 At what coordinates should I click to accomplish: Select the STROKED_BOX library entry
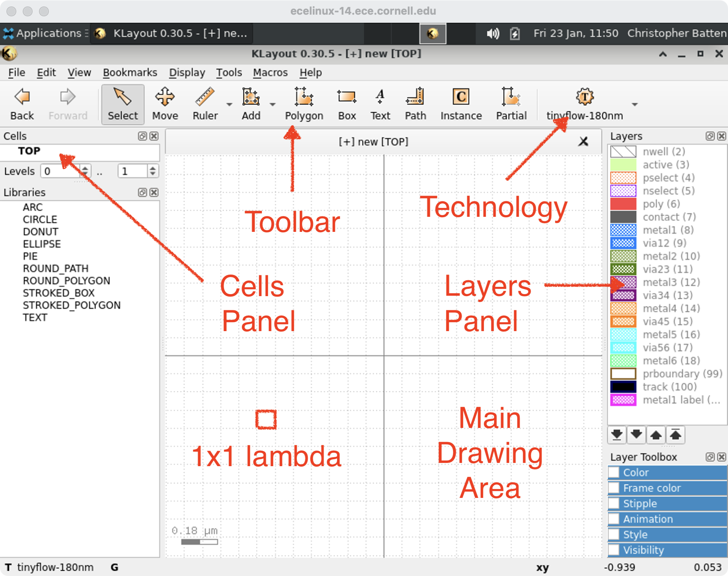tap(59, 293)
